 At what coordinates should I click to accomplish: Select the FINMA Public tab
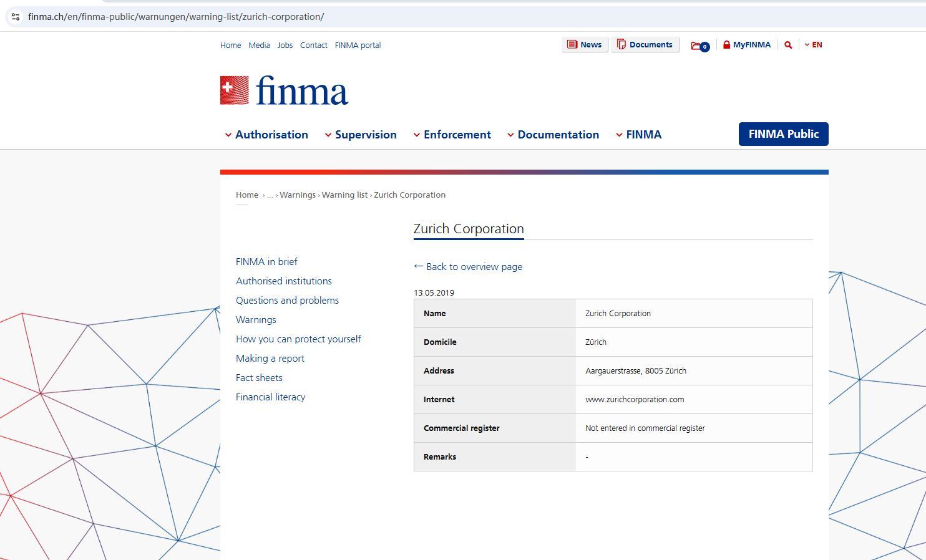pyautogui.click(x=783, y=134)
